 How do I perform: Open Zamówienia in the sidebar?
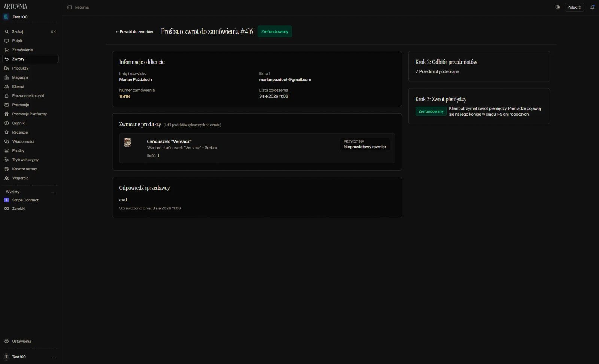click(30, 50)
